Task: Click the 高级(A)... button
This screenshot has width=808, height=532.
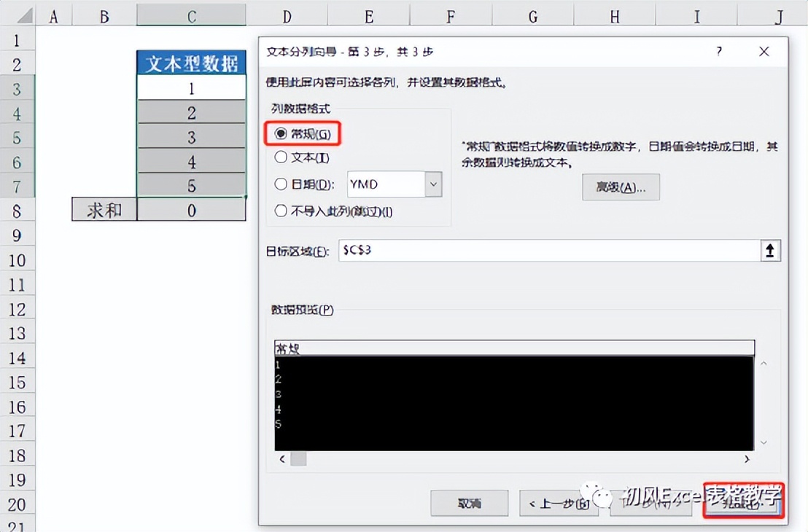Action: (621, 187)
